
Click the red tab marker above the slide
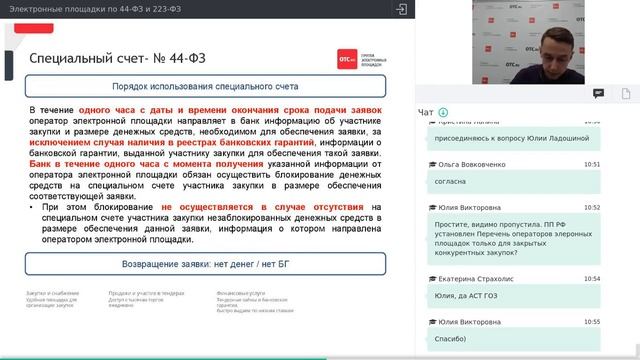(x=34, y=28)
